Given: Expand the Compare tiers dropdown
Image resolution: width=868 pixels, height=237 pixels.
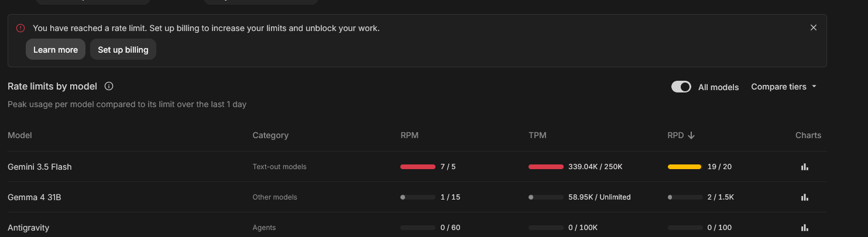Looking at the screenshot, I should coord(783,87).
